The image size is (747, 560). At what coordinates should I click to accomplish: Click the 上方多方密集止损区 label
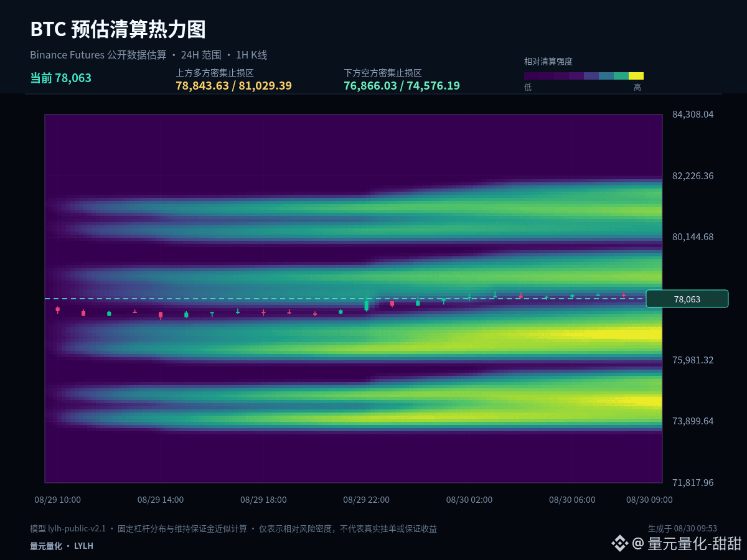[215, 73]
